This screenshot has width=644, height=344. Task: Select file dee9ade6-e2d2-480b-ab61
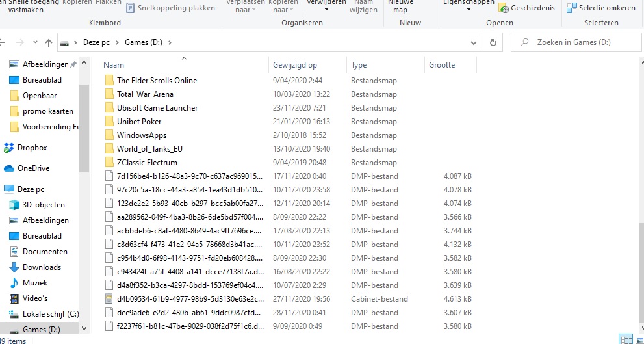click(189, 312)
